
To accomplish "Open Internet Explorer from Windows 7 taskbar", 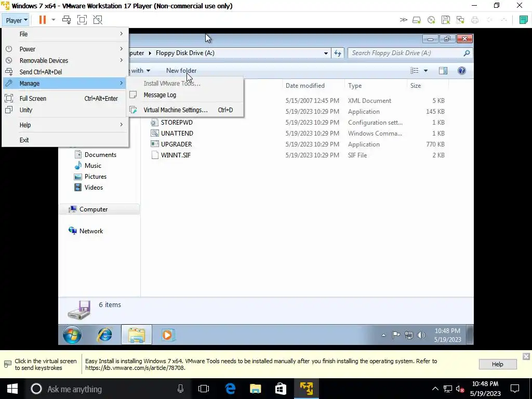I will pyautogui.click(x=104, y=335).
